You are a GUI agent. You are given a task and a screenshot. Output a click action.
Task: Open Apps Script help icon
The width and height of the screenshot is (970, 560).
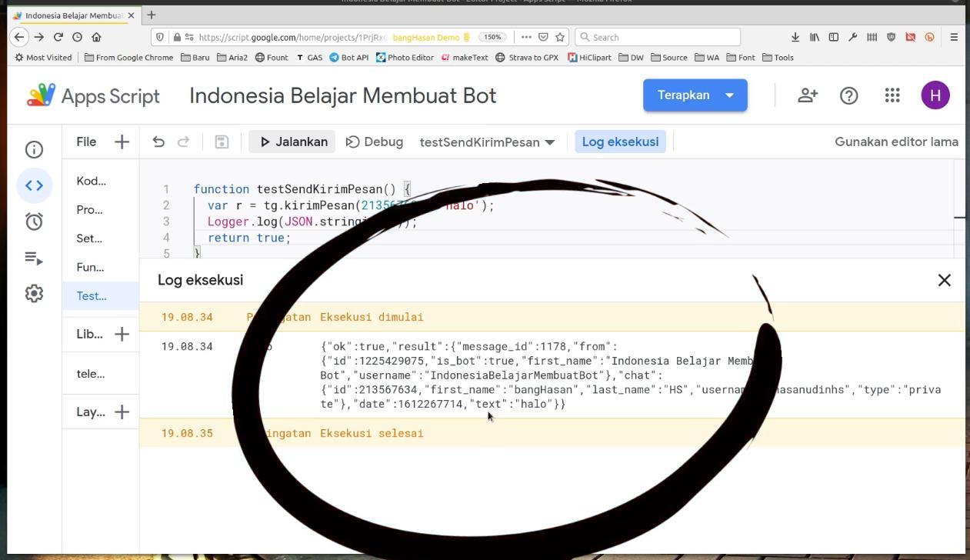pyautogui.click(x=848, y=95)
